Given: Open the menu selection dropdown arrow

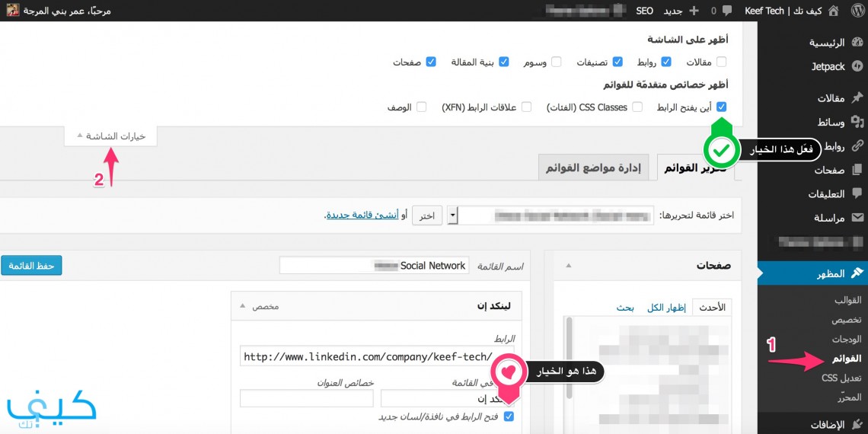Looking at the screenshot, I should (x=453, y=215).
